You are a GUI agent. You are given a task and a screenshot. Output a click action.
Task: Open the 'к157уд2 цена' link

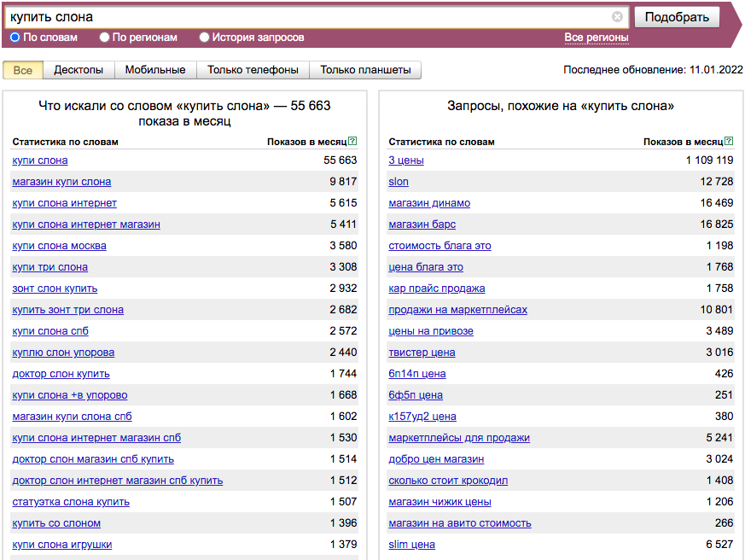point(422,417)
